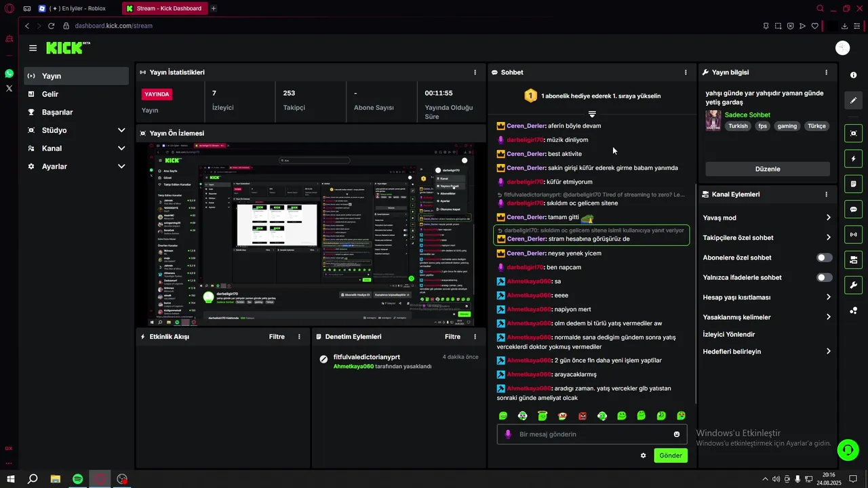Click the green Gönder button
Image resolution: width=868 pixels, height=488 pixels.
[671, 455]
